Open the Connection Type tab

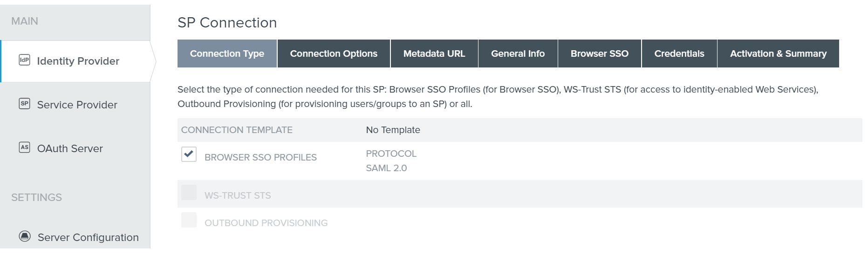pos(227,54)
